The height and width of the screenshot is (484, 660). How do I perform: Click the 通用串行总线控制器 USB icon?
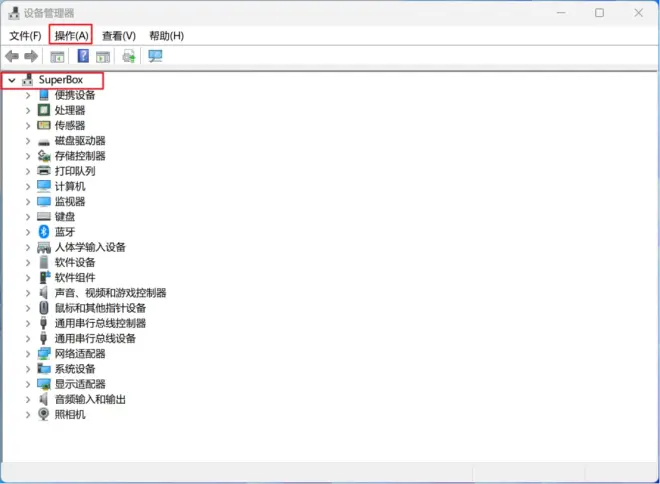coord(43,323)
